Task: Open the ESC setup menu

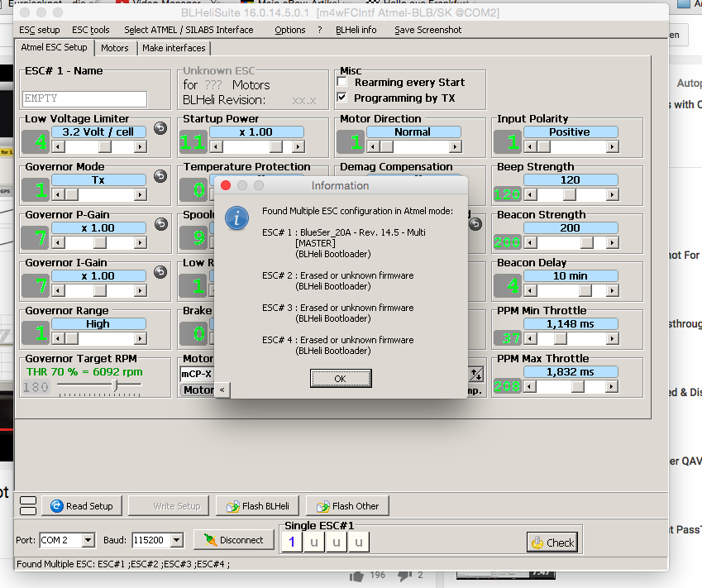Action: tap(40, 30)
